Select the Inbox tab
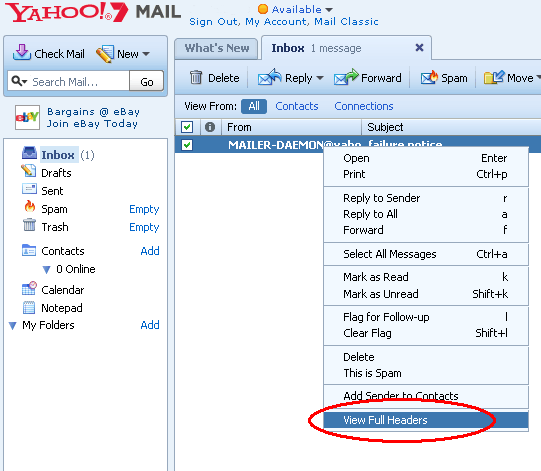The height and width of the screenshot is (471, 541). coord(346,48)
